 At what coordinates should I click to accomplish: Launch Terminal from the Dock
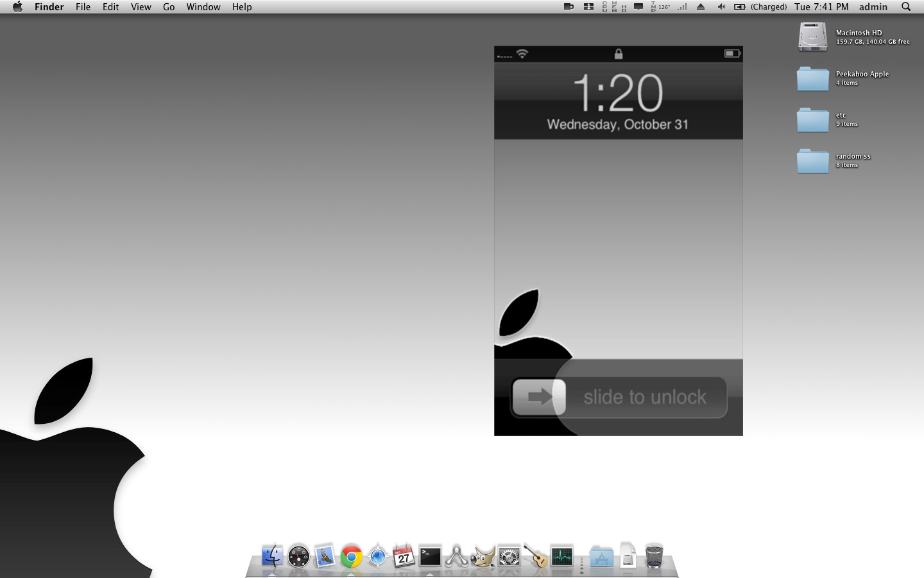pyautogui.click(x=430, y=556)
